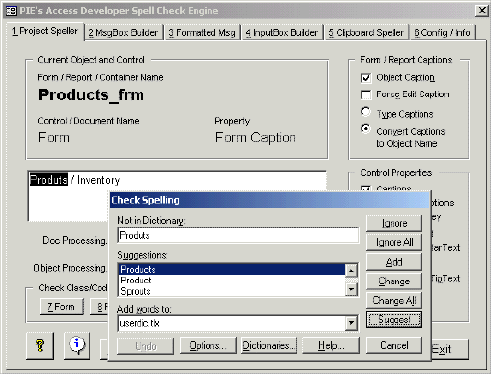Cancel the Check Spelling dialog

(394, 345)
